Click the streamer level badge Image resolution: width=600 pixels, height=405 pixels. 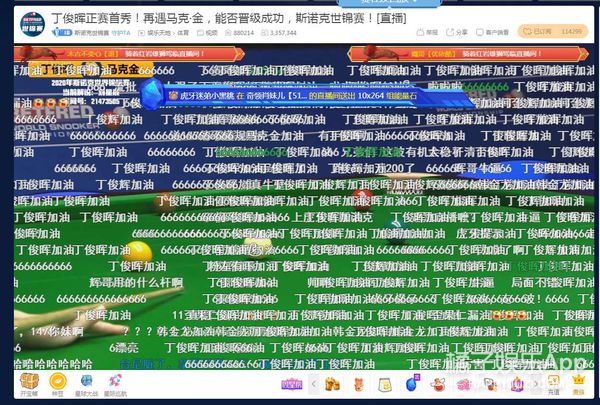pyautogui.click(x=62, y=33)
